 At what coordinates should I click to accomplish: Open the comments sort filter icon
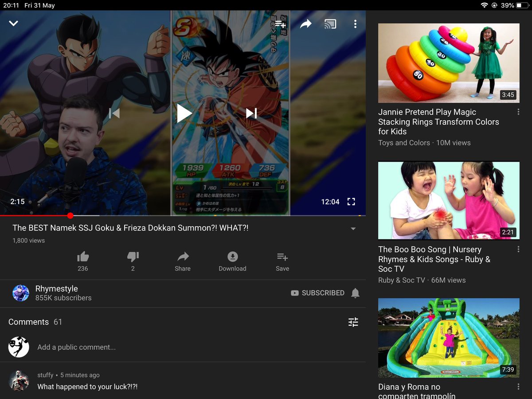click(x=353, y=322)
